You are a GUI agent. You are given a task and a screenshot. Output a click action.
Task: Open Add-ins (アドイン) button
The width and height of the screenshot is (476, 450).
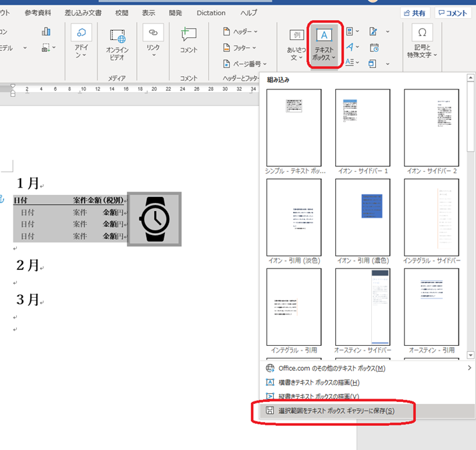[81, 41]
